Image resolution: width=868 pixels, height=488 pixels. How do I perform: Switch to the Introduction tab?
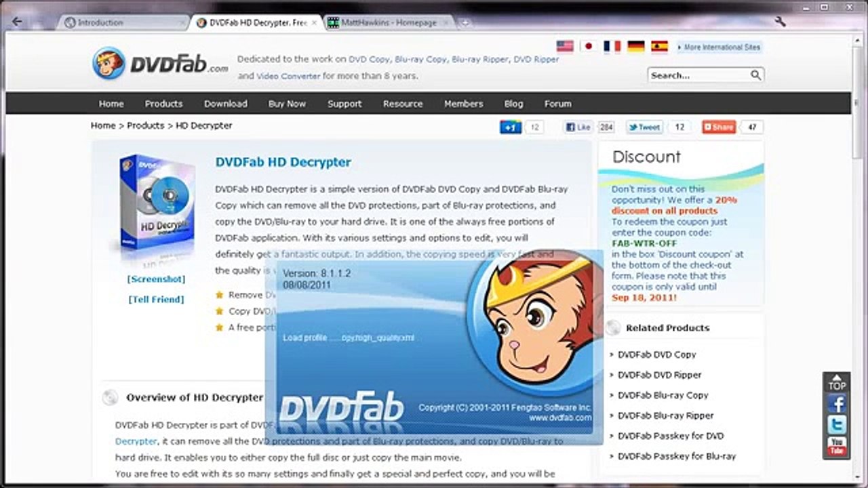pyautogui.click(x=122, y=22)
